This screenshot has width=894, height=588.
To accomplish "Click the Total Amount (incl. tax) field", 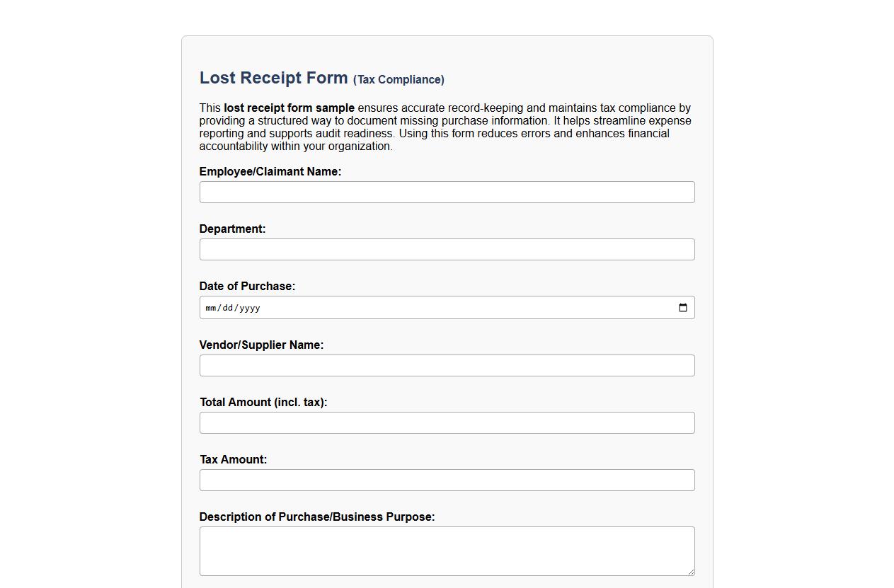I will click(447, 422).
